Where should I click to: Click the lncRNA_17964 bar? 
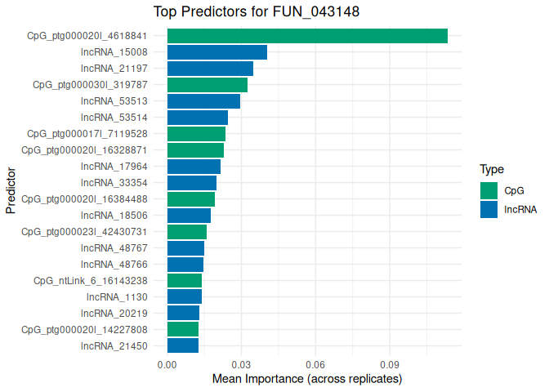(194, 167)
